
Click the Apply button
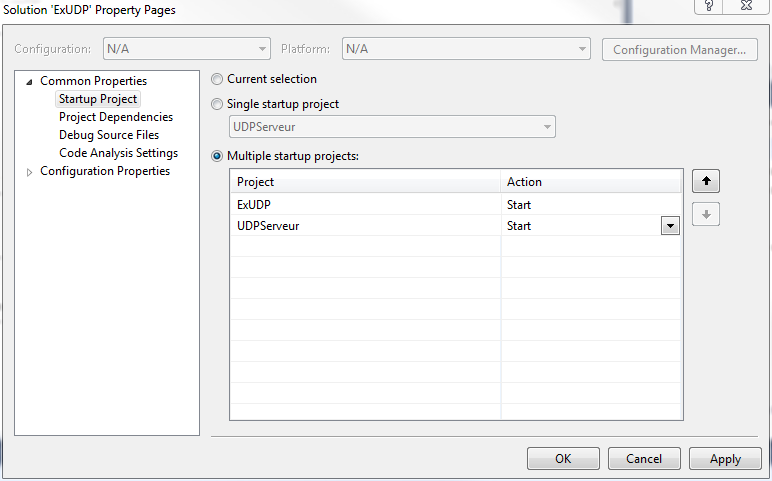725,458
